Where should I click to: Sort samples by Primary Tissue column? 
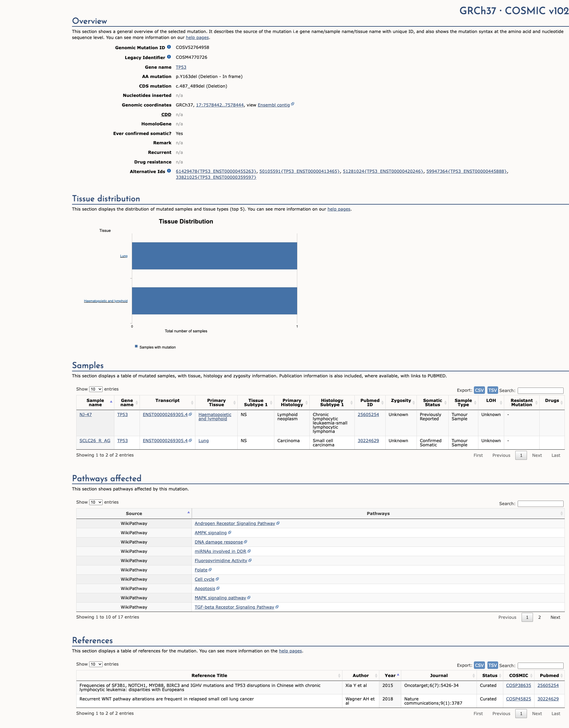click(216, 403)
